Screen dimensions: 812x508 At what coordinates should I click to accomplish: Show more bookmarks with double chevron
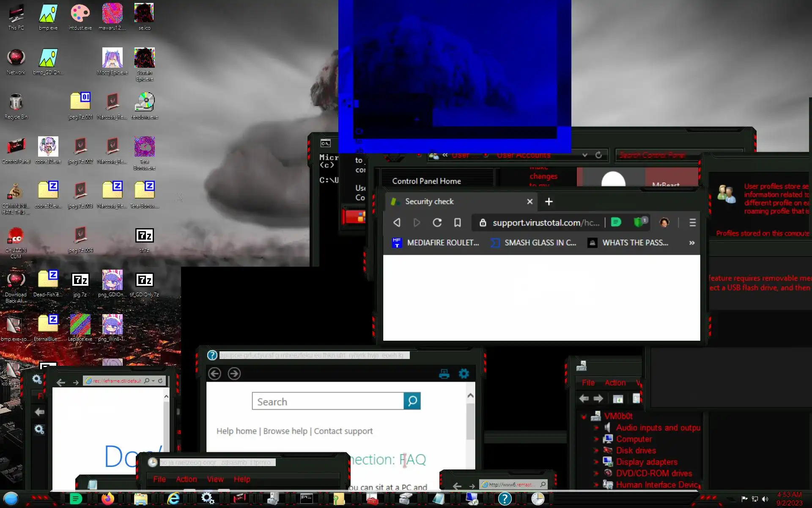point(692,243)
